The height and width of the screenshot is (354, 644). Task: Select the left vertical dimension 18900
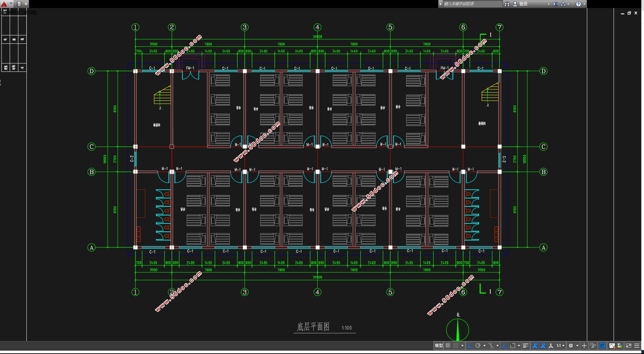click(105, 159)
